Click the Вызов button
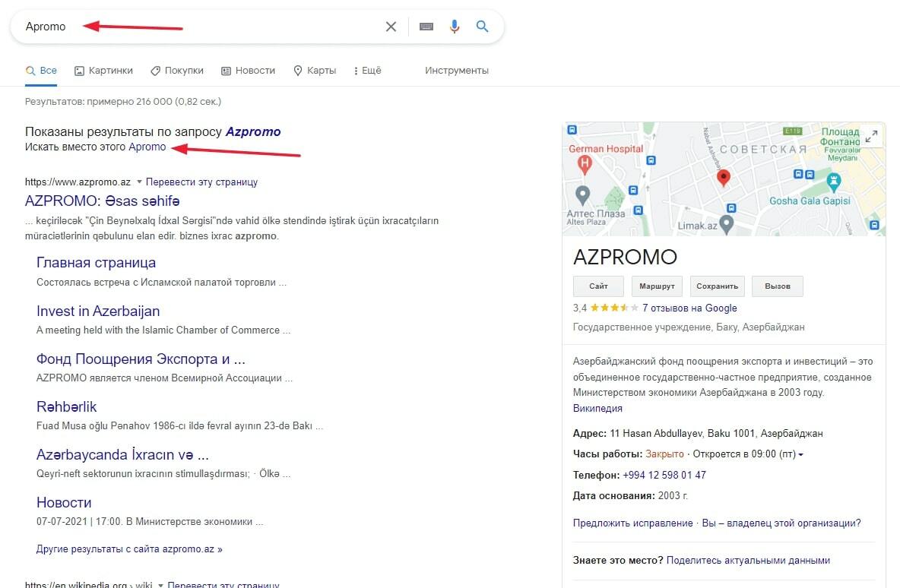Screen dimensions: 900x588 (x=777, y=286)
